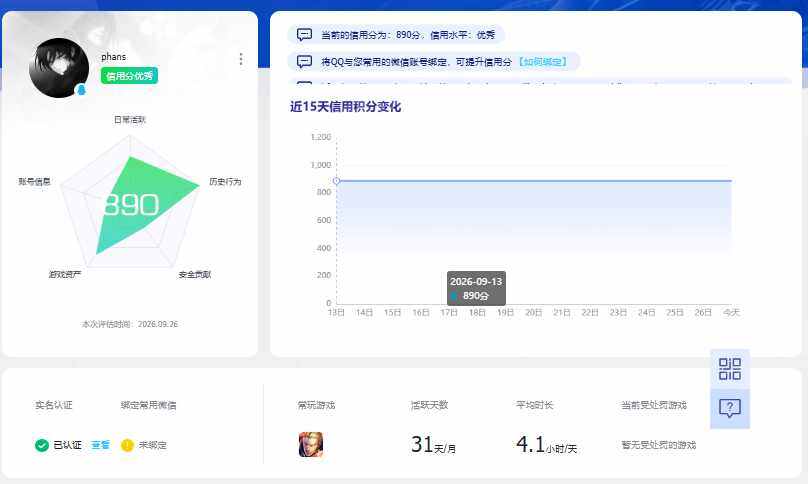Click the 安全贡献 radar label

[x=195, y=274]
